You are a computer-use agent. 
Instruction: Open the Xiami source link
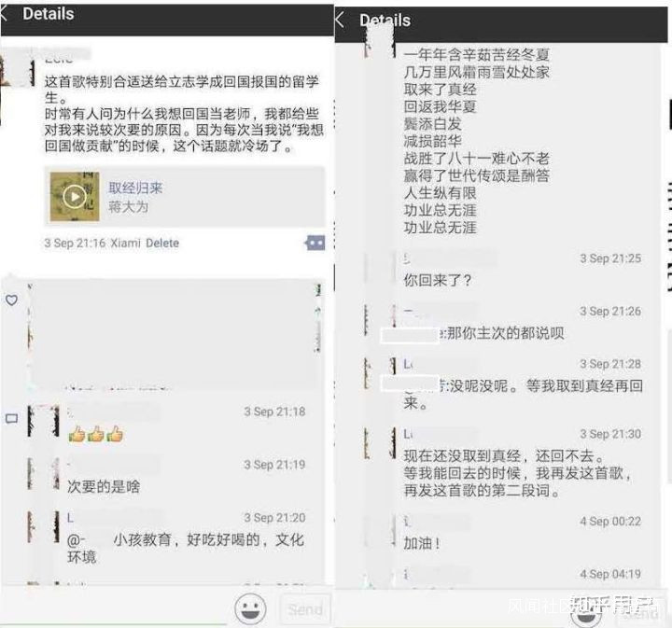tap(126, 243)
